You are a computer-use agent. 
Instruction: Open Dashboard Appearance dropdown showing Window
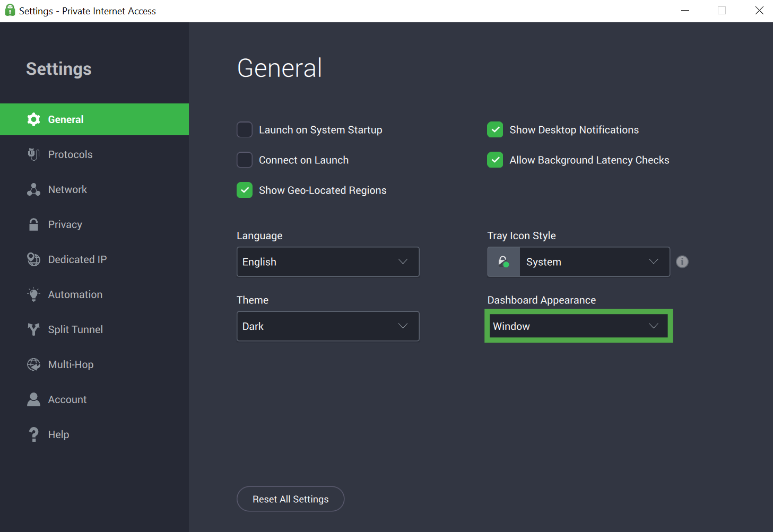[579, 326]
